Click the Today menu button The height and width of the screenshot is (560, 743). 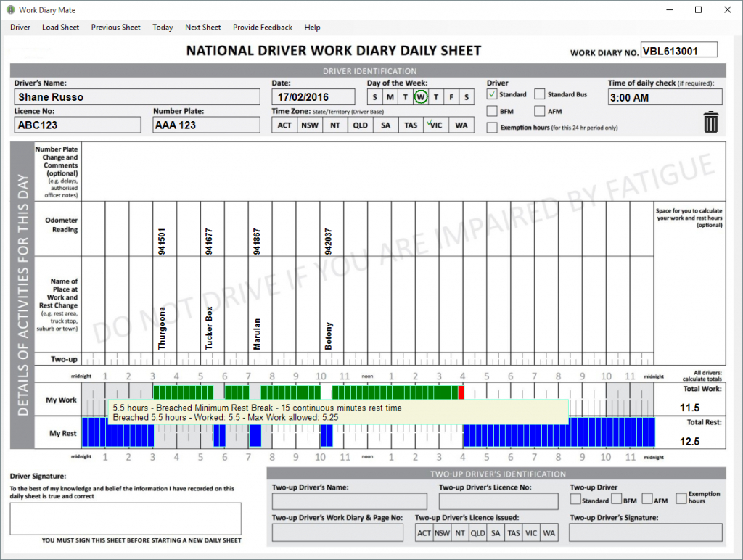point(163,28)
